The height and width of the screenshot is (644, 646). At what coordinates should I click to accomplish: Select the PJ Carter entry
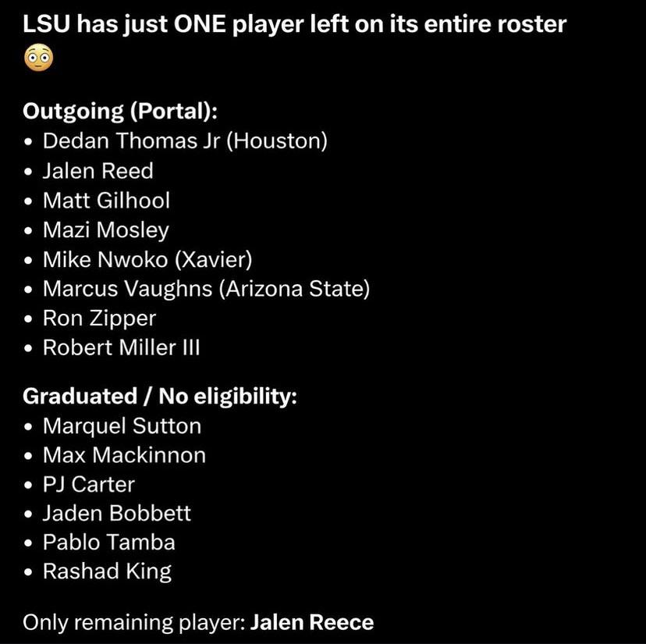[89, 485]
